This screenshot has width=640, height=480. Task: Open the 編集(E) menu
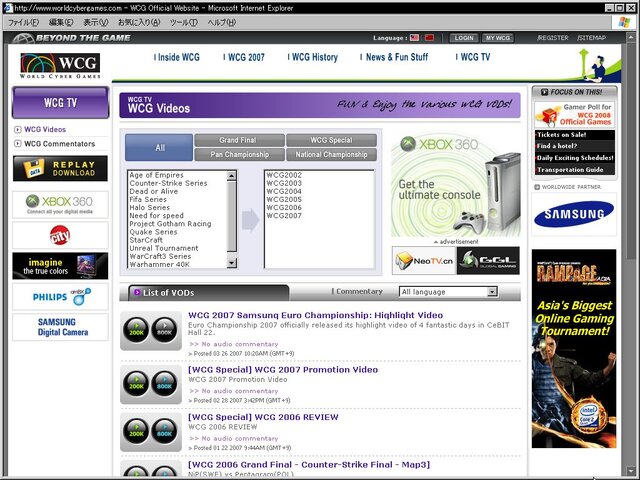(61, 22)
